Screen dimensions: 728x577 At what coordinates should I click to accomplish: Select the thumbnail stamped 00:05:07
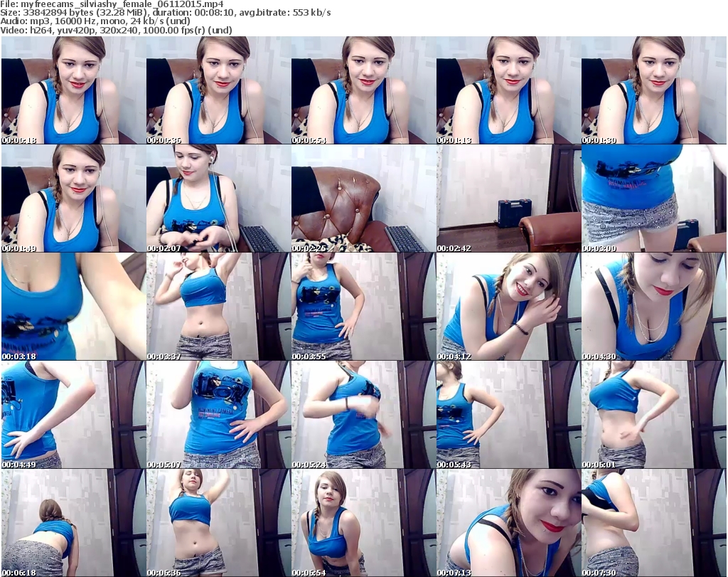coord(218,415)
